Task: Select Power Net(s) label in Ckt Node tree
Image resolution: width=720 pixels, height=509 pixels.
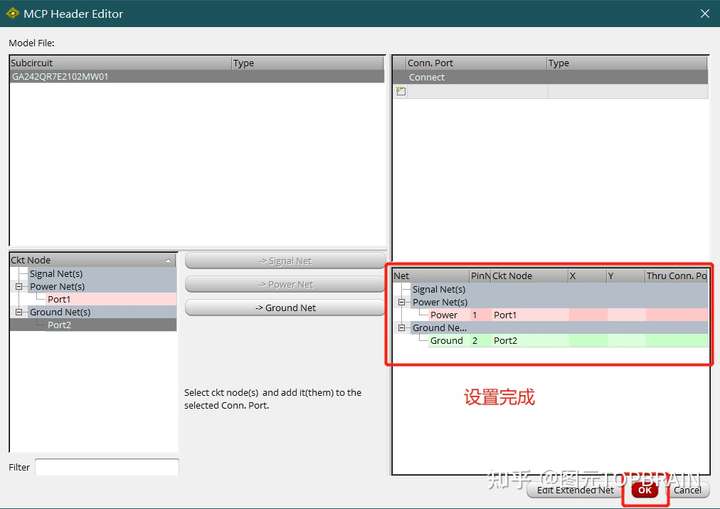Action: pos(57,286)
